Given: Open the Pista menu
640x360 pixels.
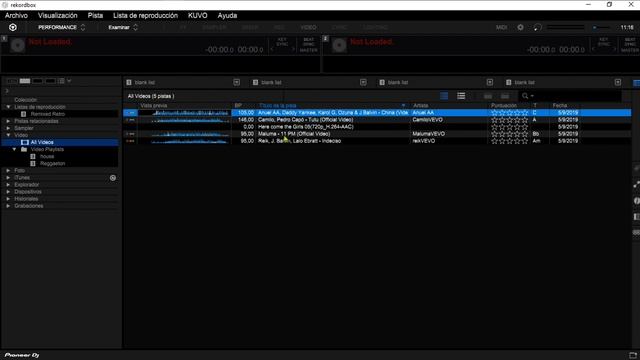Looking at the screenshot, I should 95,16.
